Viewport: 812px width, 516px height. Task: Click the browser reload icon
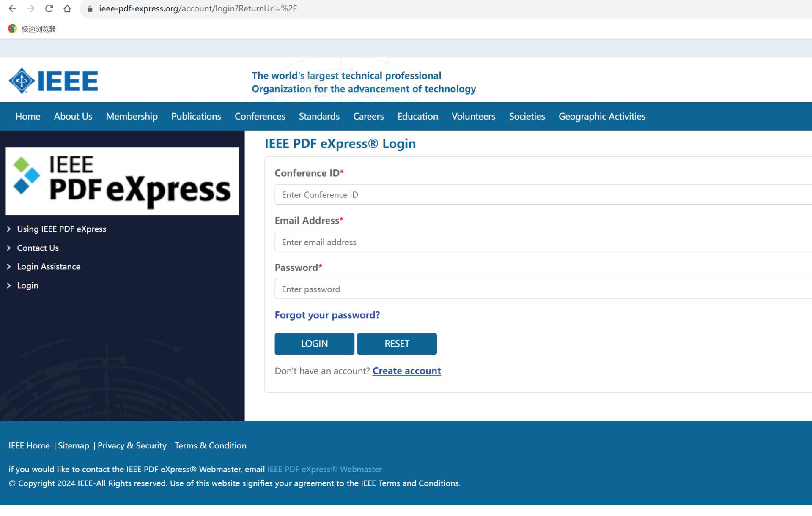(x=49, y=8)
